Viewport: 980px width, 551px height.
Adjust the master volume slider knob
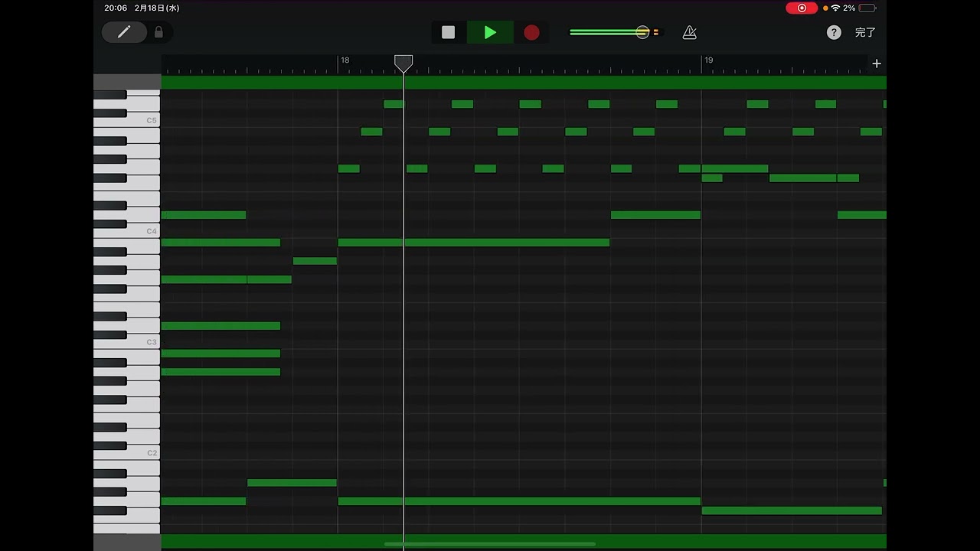[642, 32]
